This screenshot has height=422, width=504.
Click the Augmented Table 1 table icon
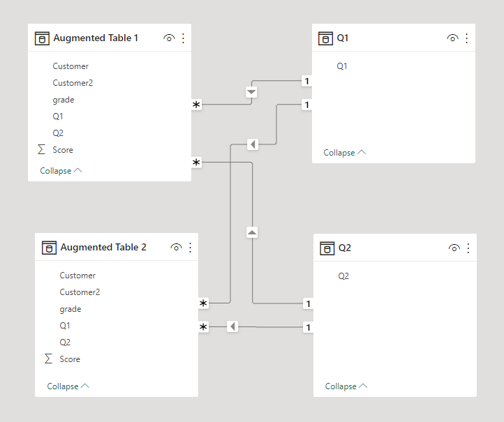(x=42, y=38)
